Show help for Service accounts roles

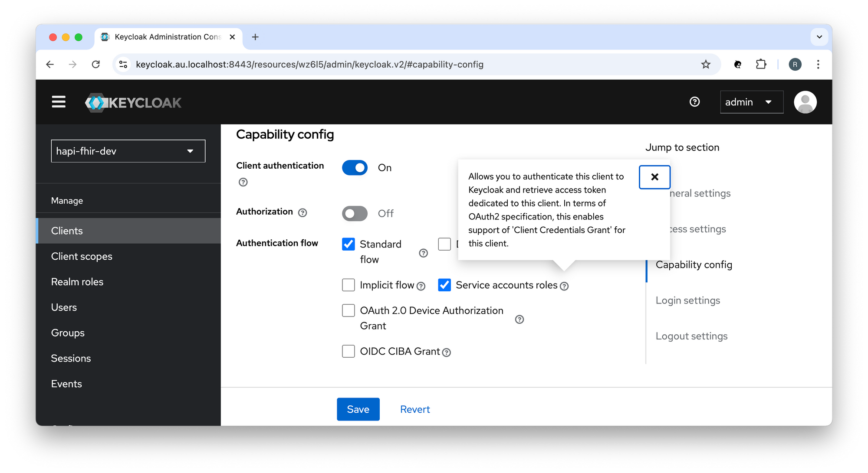click(564, 286)
